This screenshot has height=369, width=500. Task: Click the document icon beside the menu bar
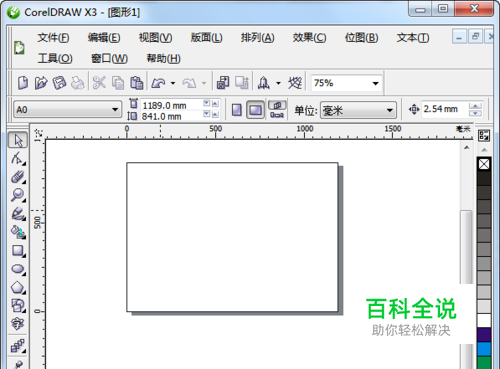19,48
